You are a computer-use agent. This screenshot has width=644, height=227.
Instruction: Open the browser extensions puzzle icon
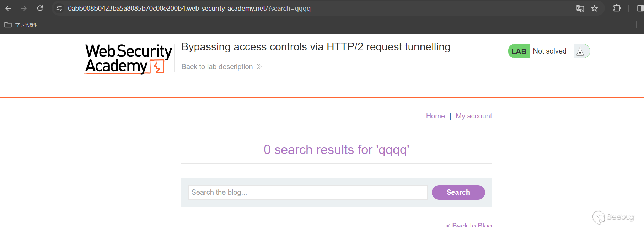pos(617,8)
